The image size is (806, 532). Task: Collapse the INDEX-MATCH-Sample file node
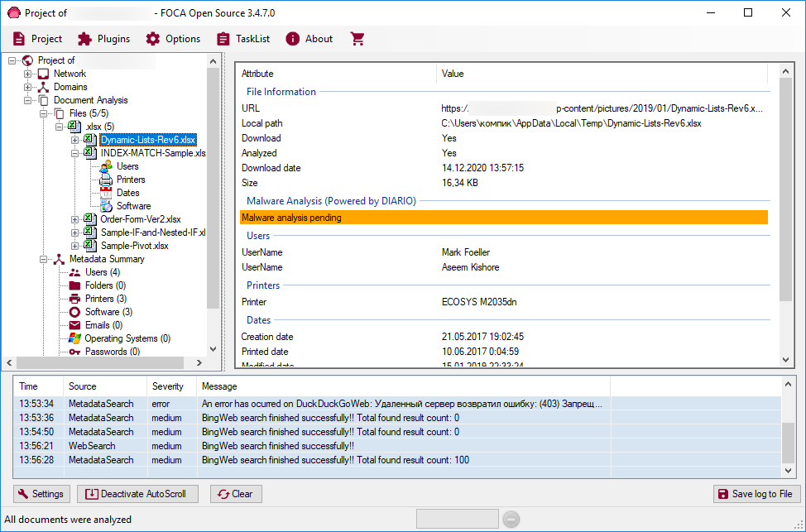[75, 153]
